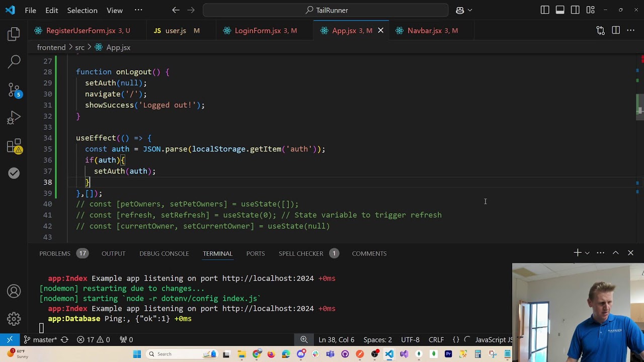Image resolution: width=644 pixels, height=362 pixels.
Task: Click the zoom magnifier in status bar
Action: point(304,340)
